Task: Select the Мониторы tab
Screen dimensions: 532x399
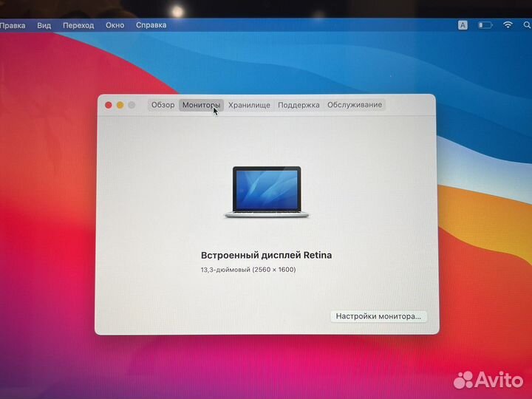Action: tap(200, 105)
